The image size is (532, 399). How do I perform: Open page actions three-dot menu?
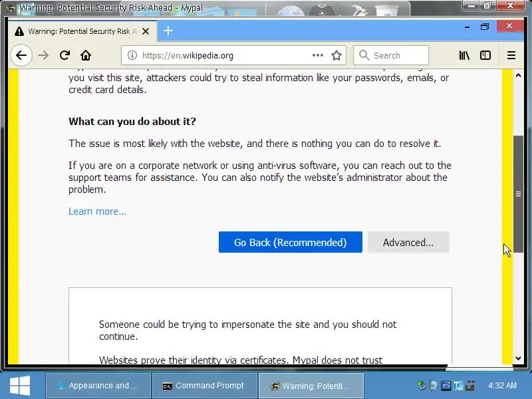pos(318,55)
